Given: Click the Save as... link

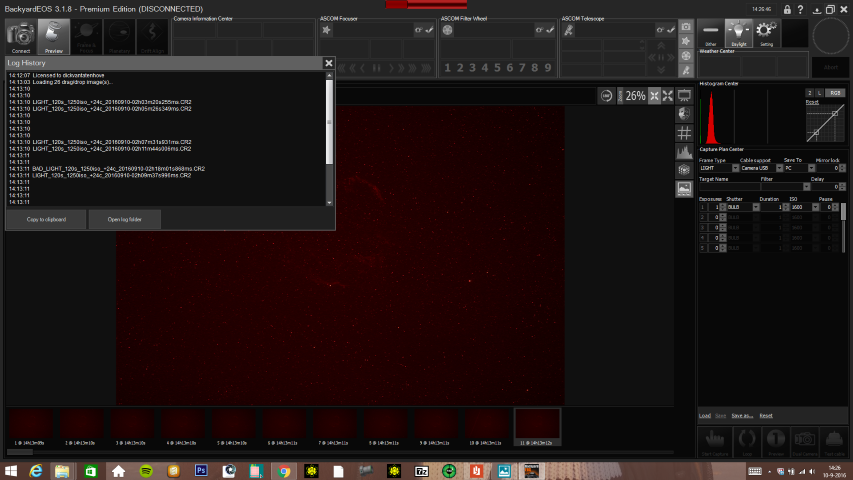Looking at the screenshot, I should 741,415.
